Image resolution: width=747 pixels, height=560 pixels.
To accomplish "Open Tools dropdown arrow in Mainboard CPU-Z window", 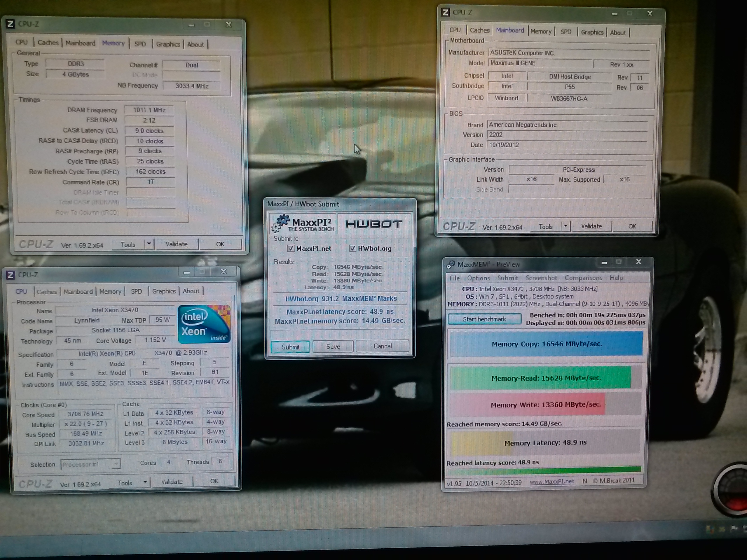I will (566, 226).
